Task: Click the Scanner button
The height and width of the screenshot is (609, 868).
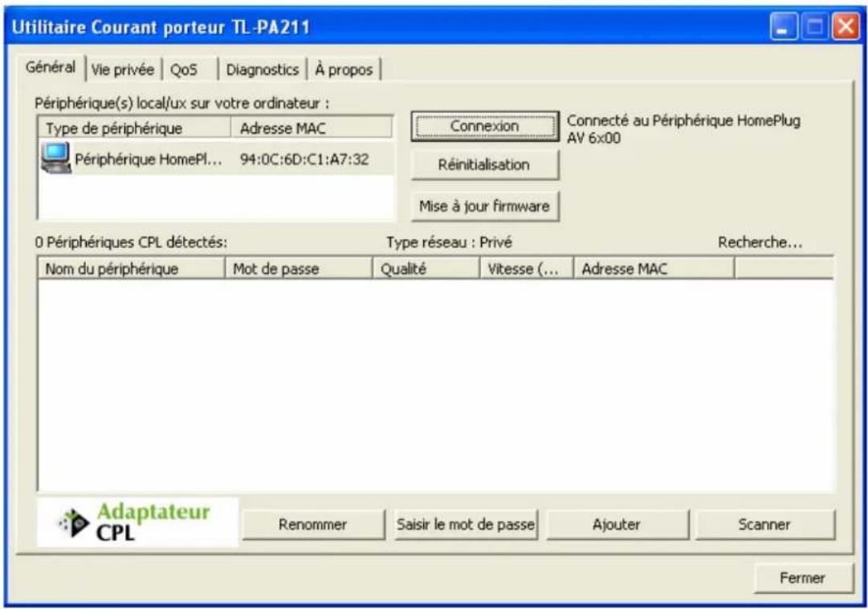Action: click(x=764, y=525)
